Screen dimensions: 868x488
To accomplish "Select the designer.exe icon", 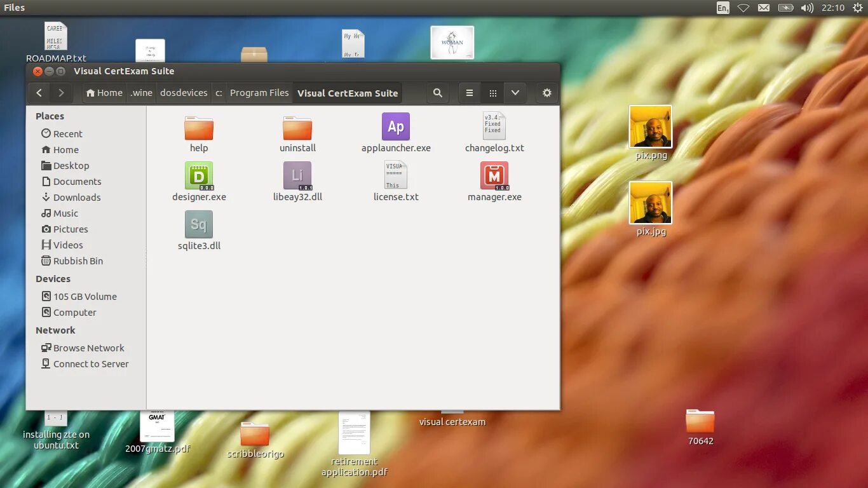I will [x=199, y=175].
